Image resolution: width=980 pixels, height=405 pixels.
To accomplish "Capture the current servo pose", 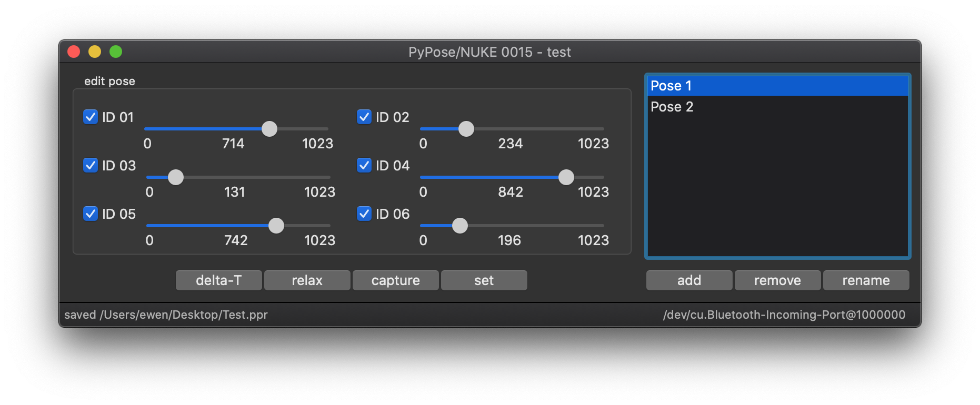I will coord(396,280).
